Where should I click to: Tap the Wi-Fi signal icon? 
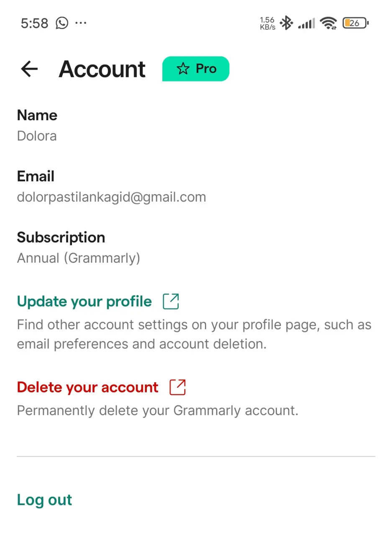(328, 23)
